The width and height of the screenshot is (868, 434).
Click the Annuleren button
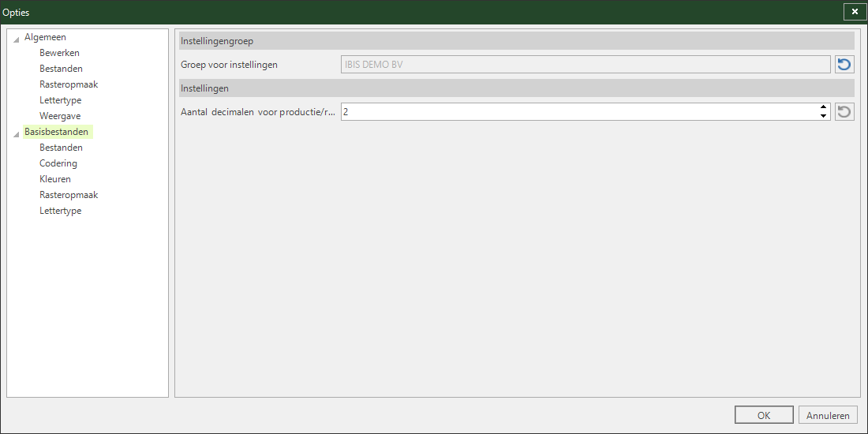point(828,416)
